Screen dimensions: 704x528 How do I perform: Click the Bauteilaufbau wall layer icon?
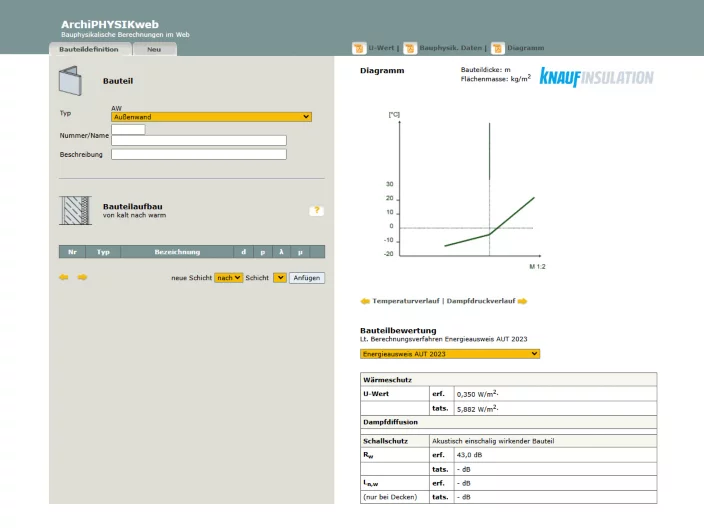(x=75, y=210)
